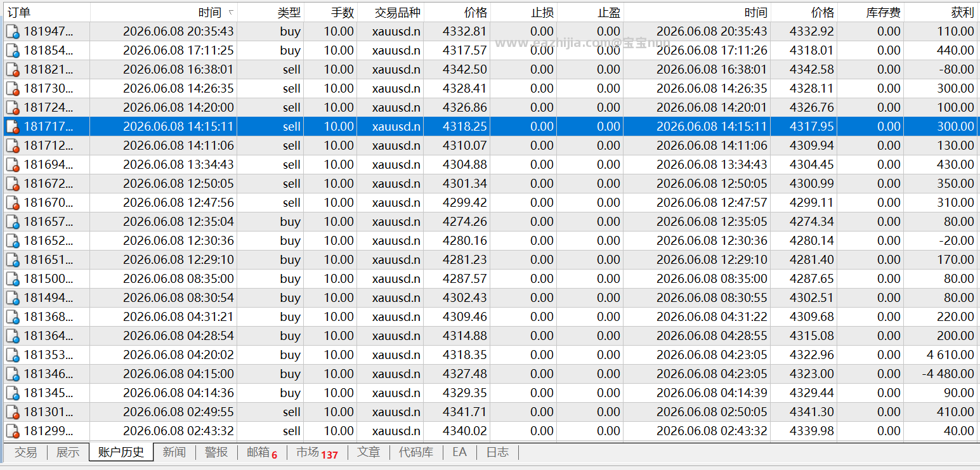Click sell order icon for row 2026.06.08 14:26:35

pos(13,89)
